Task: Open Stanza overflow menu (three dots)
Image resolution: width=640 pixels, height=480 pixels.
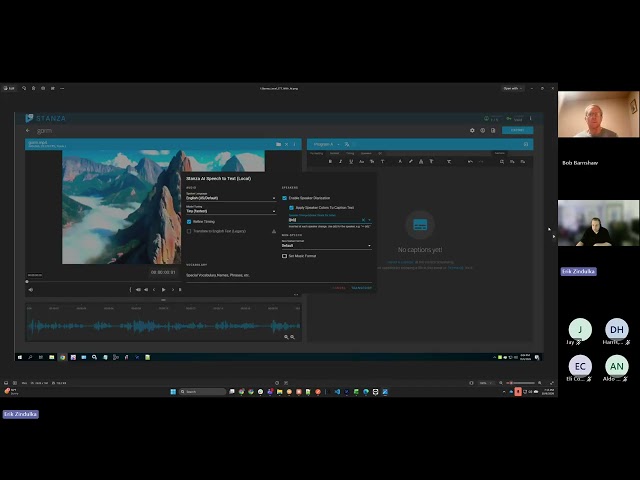Action: (531, 118)
